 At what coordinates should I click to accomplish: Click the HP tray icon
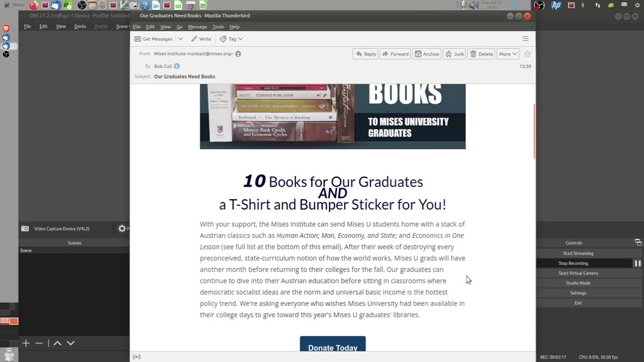556,6
